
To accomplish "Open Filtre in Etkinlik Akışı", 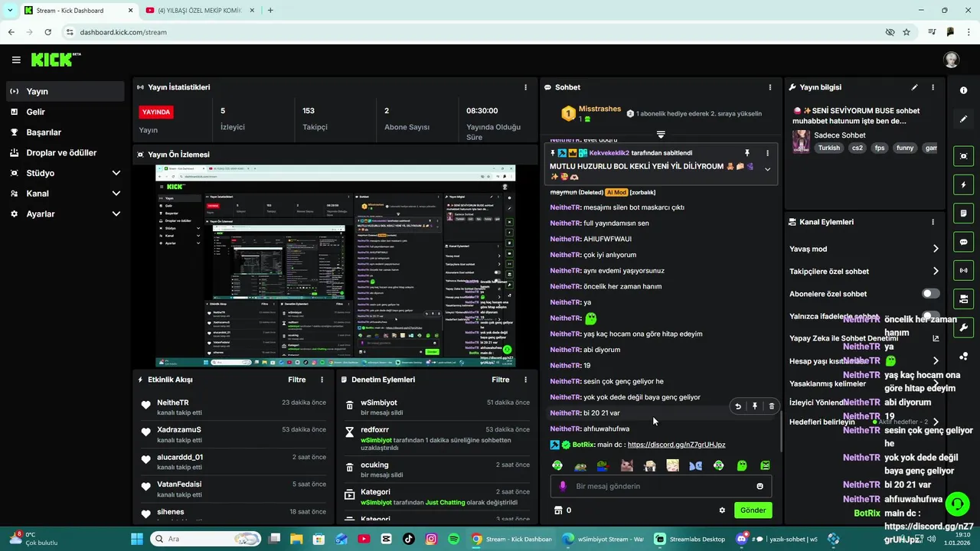I will click(x=297, y=380).
